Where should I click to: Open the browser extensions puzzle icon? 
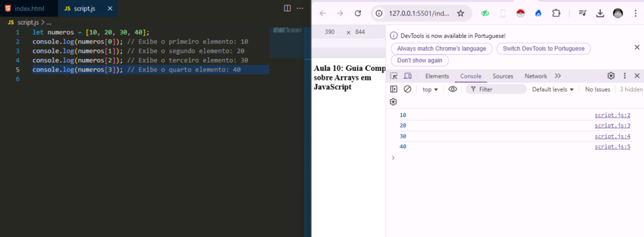click(x=556, y=14)
